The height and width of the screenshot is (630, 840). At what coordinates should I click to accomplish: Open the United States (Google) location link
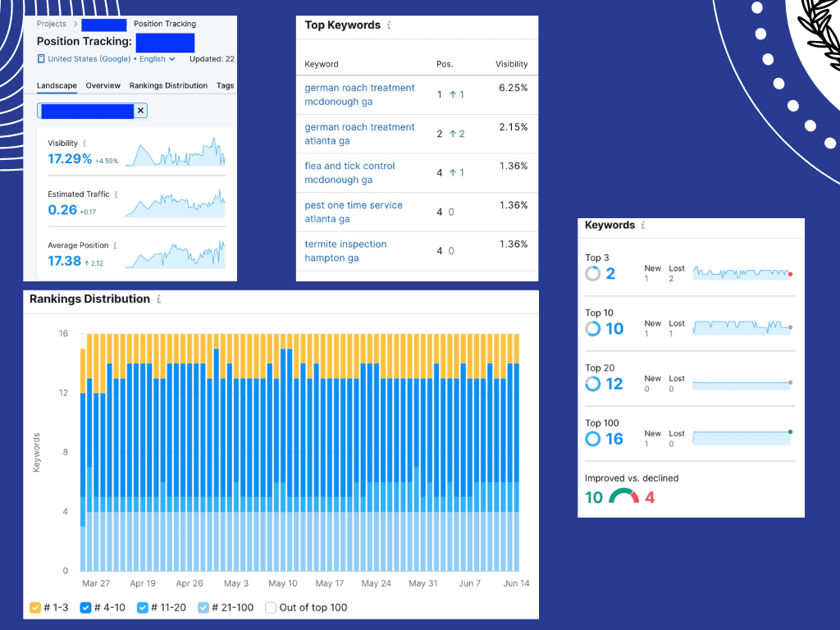[89, 59]
